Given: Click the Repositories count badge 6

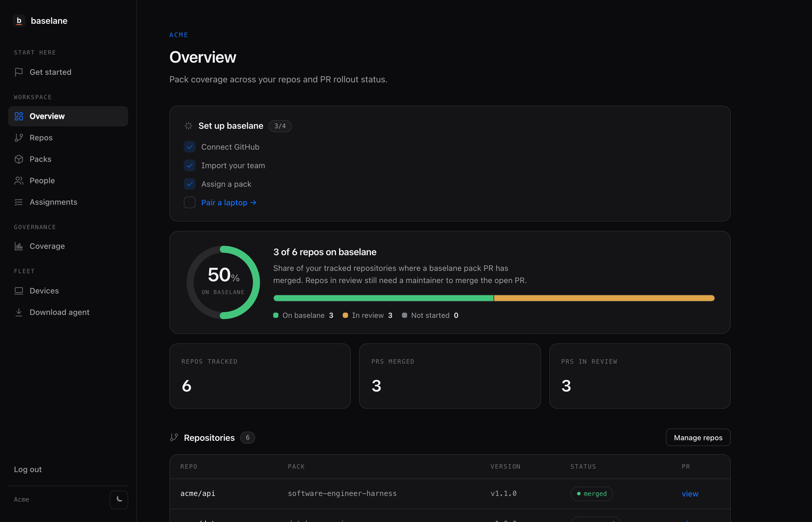Looking at the screenshot, I should [x=248, y=438].
